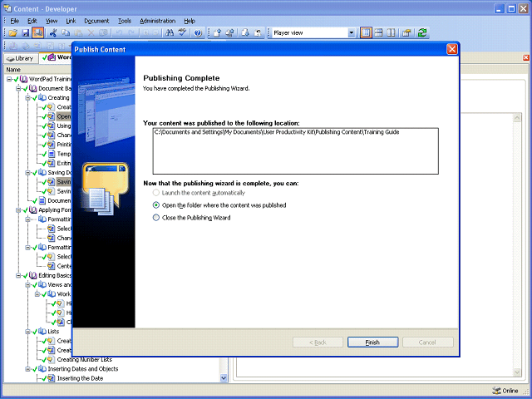Select the Editing Basics tree item

point(55,275)
